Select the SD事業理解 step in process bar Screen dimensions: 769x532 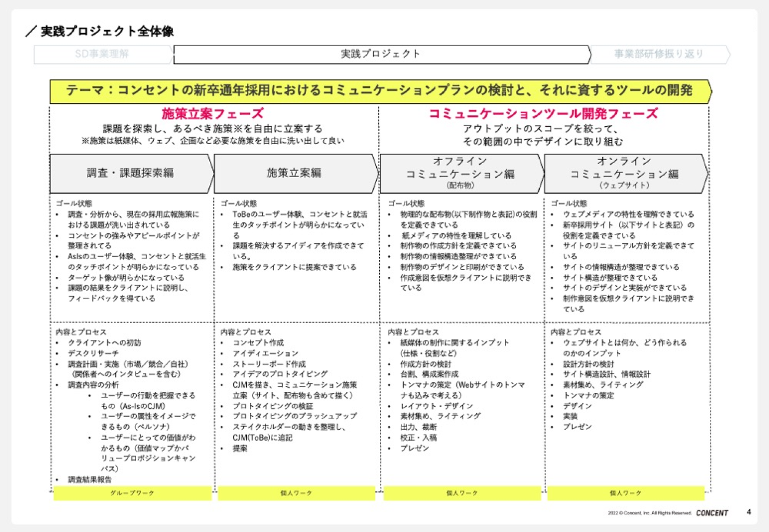tap(102, 54)
